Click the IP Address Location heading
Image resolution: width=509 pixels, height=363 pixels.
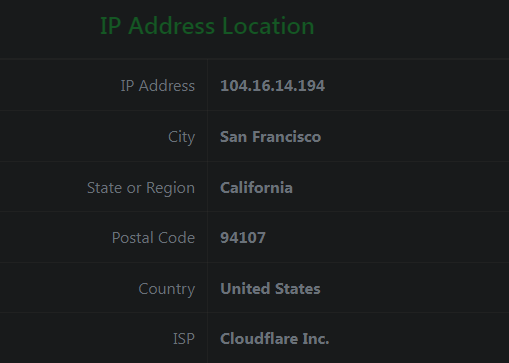tap(207, 26)
